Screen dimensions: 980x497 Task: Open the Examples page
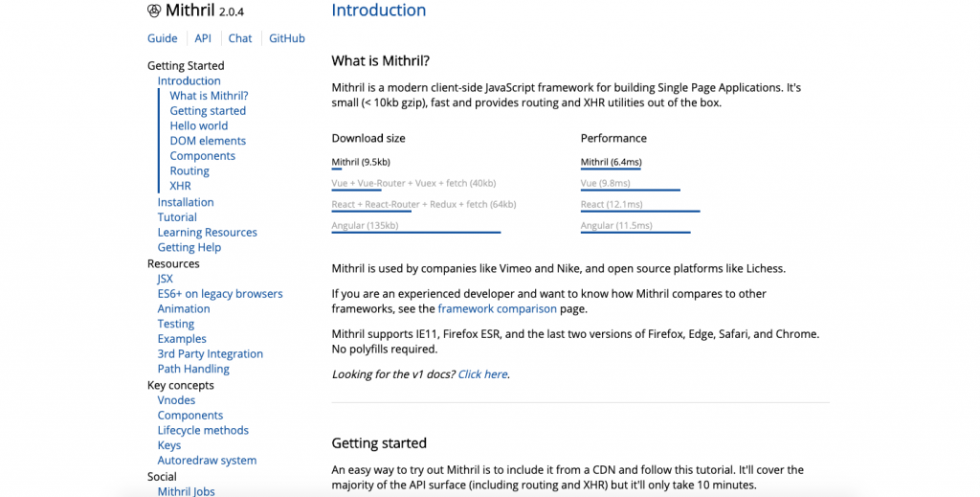click(x=182, y=339)
